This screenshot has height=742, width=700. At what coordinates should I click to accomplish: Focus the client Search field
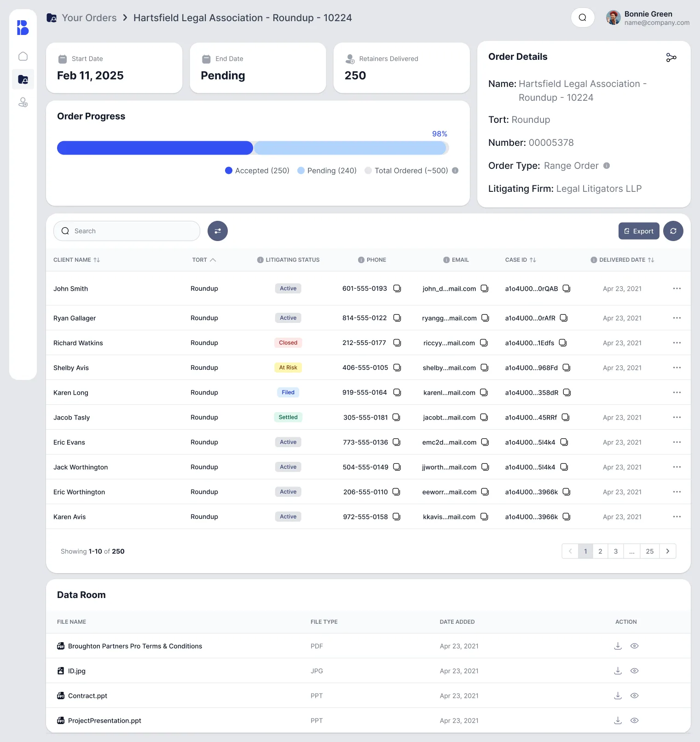[x=127, y=231]
